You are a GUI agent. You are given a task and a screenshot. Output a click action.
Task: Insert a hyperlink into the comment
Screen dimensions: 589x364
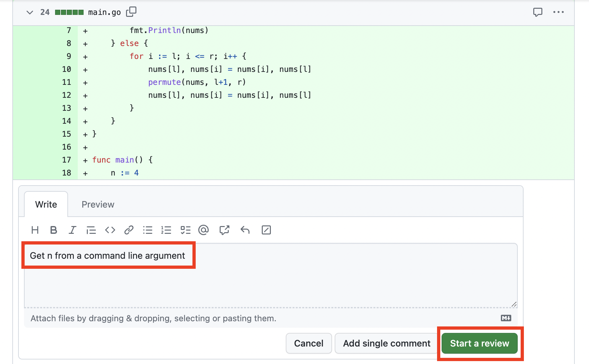coord(129,230)
